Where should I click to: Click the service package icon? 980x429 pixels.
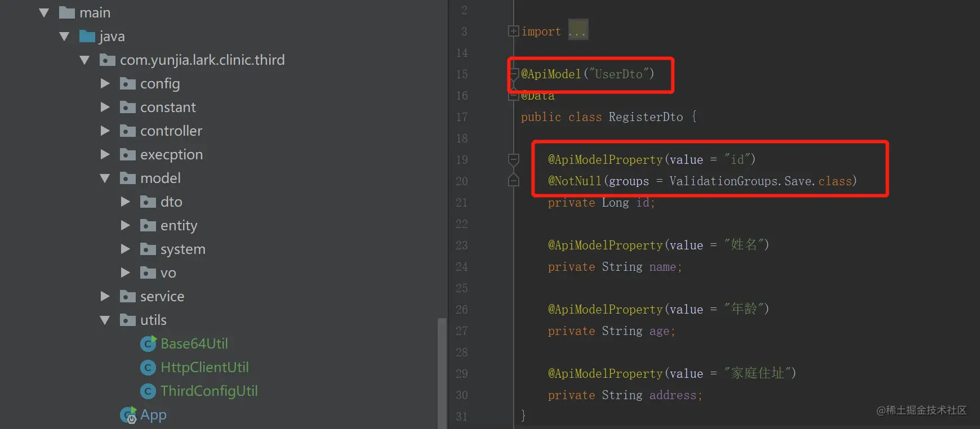click(128, 296)
